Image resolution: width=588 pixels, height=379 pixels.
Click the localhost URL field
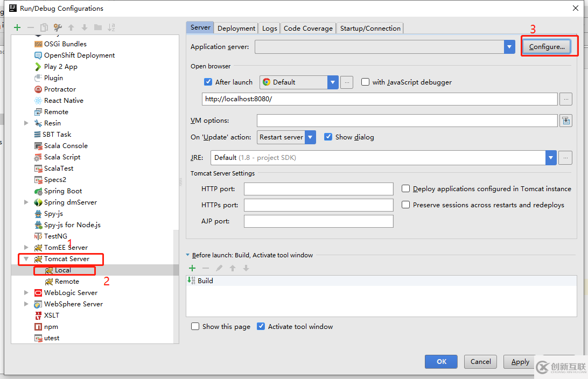380,99
